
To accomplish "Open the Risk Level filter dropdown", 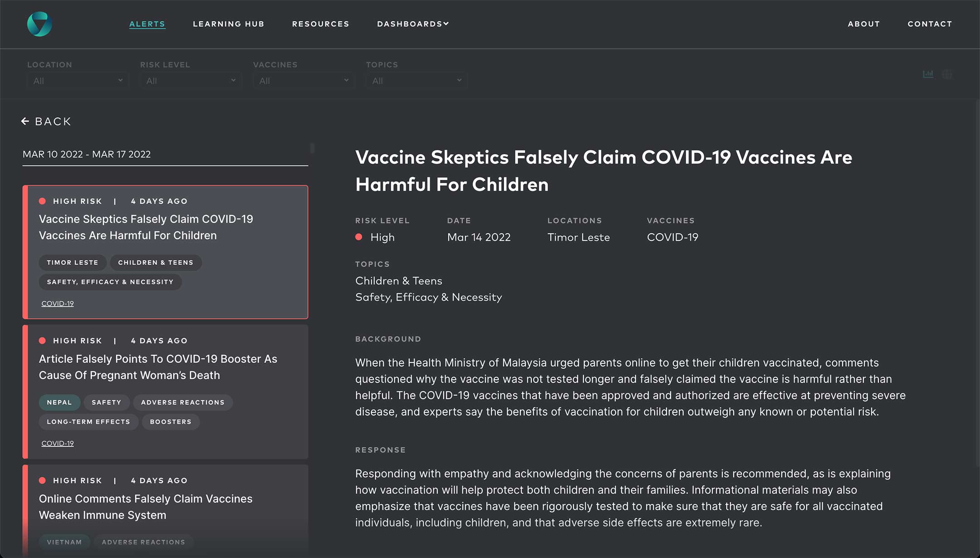I will point(191,81).
